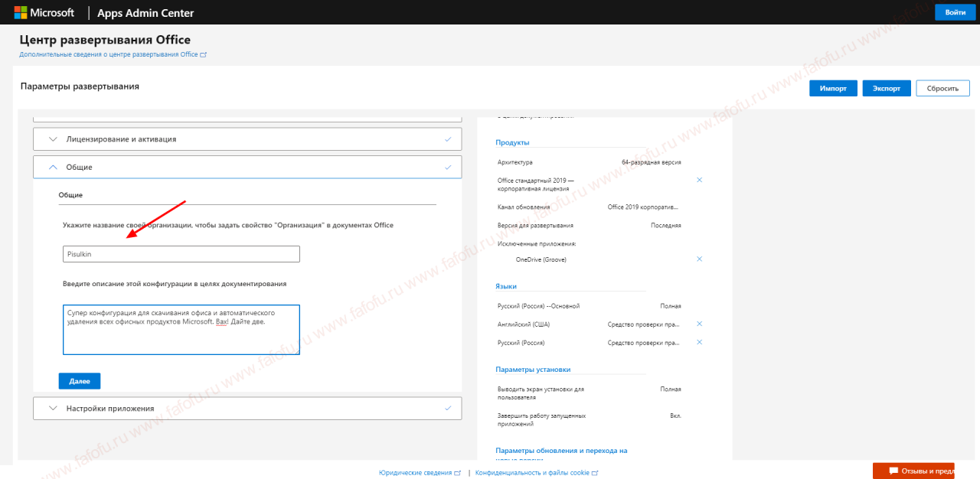The width and height of the screenshot is (980, 479).
Task: Click the Исключенные приложения label
Action: (x=537, y=244)
